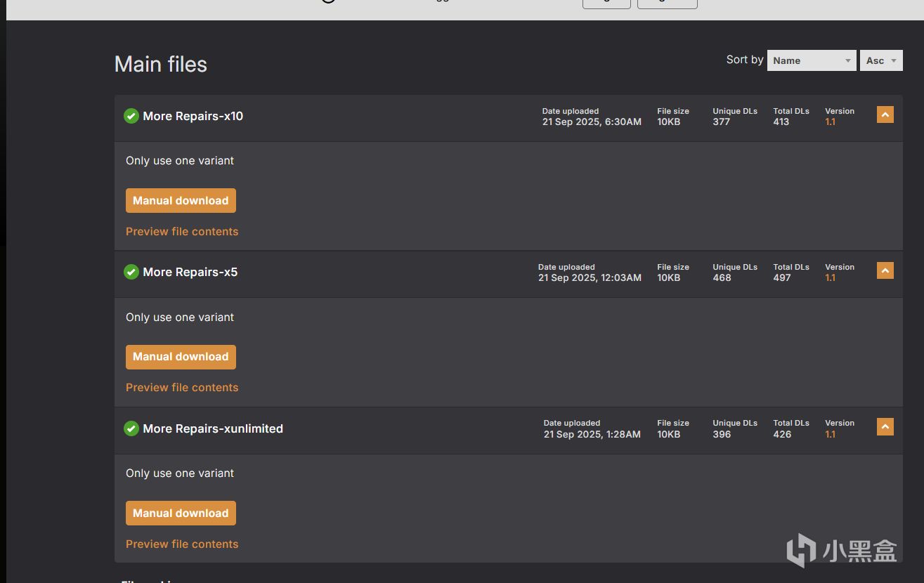Click green checkmark beside More Repairs-xunlimited
This screenshot has width=924, height=583.
coord(131,428)
